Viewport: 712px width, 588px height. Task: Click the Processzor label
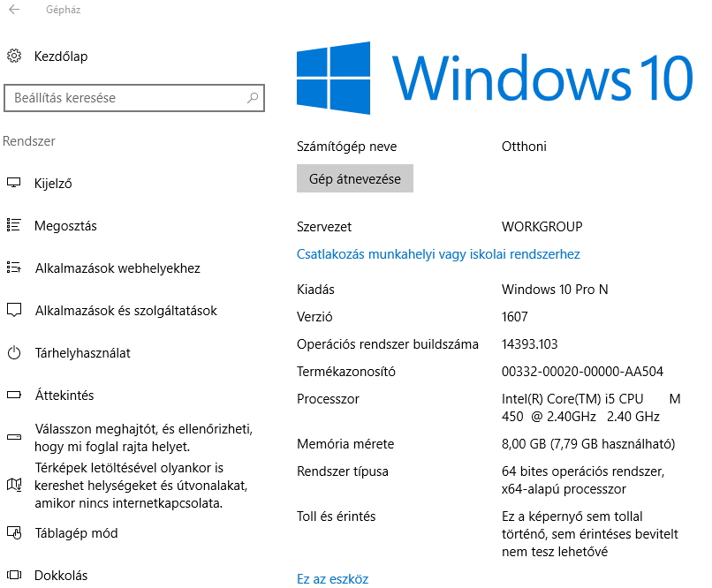click(x=328, y=399)
